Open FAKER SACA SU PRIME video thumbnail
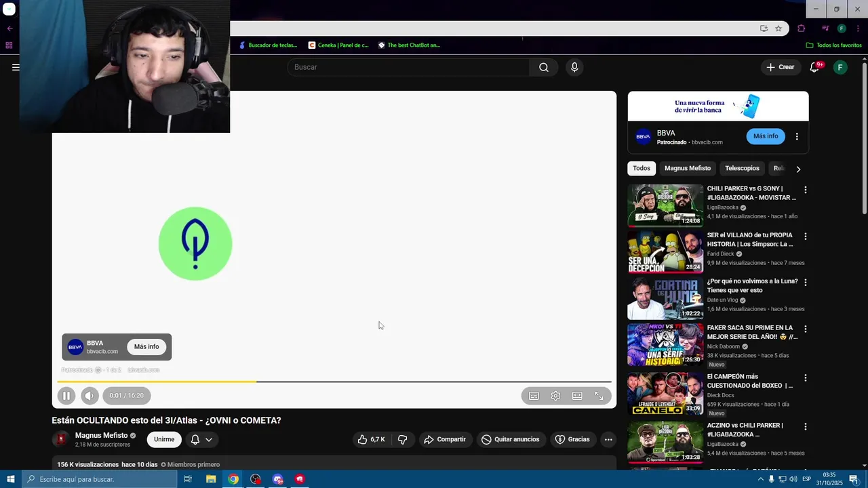The height and width of the screenshot is (488, 868). [665, 344]
